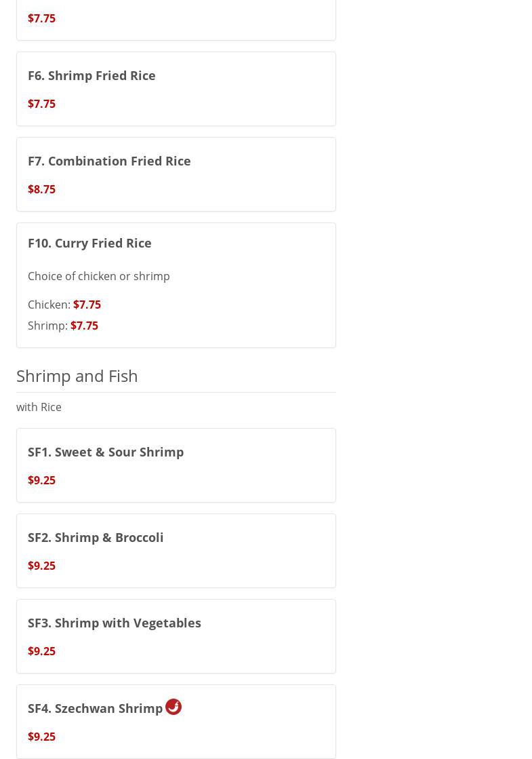Click the $9.25 price under Sweet & Sour Shrimp
Screen dimensions: 532x759
pyautogui.click(x=41, y=480)
